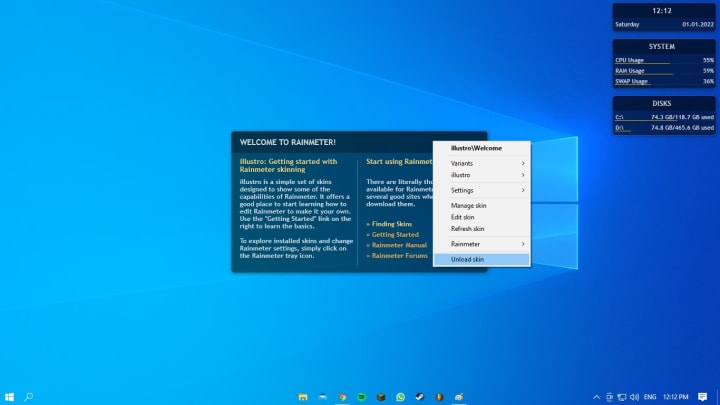This screenshot has height=405, width=720.
Task: Choose Manage skin from the context menu
Action: [x=481, y=205]
